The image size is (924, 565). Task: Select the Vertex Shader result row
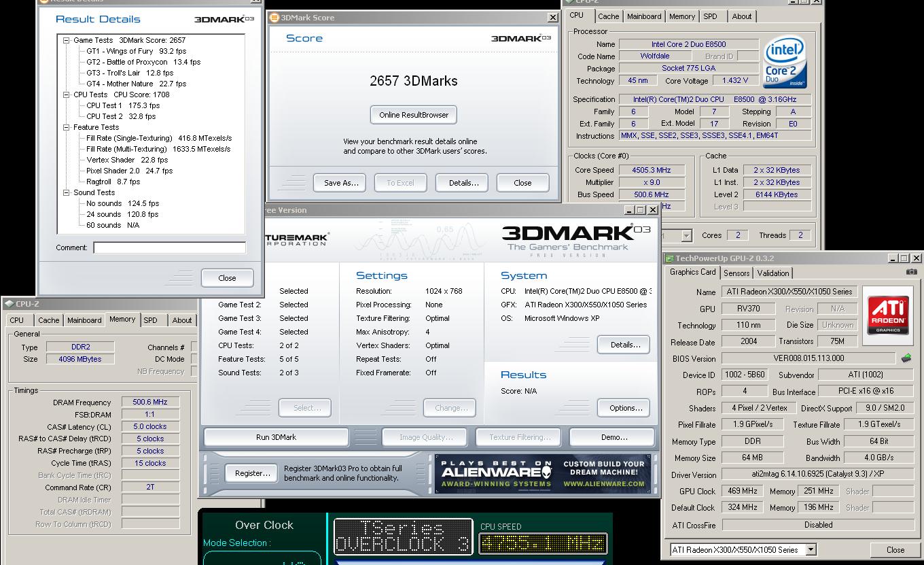pos(127,160)
